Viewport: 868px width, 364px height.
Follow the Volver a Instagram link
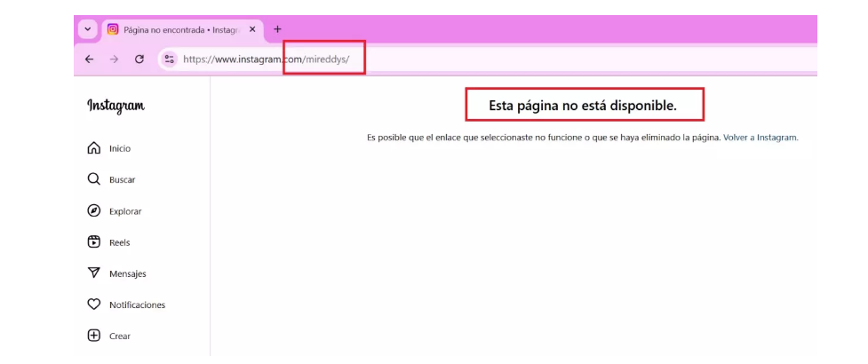pos(760,138)
